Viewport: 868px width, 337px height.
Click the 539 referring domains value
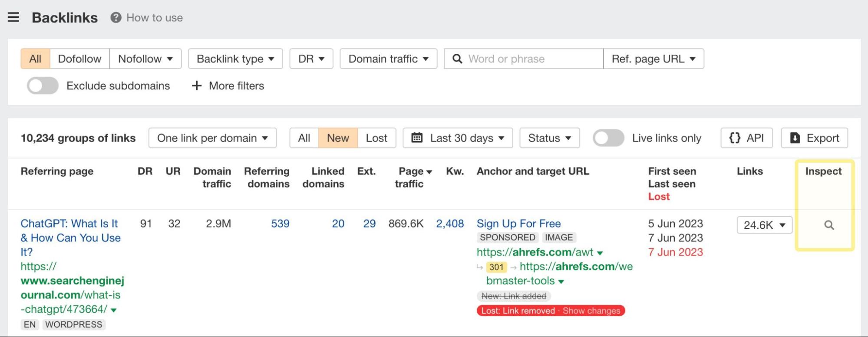click(x=280, y=223)
